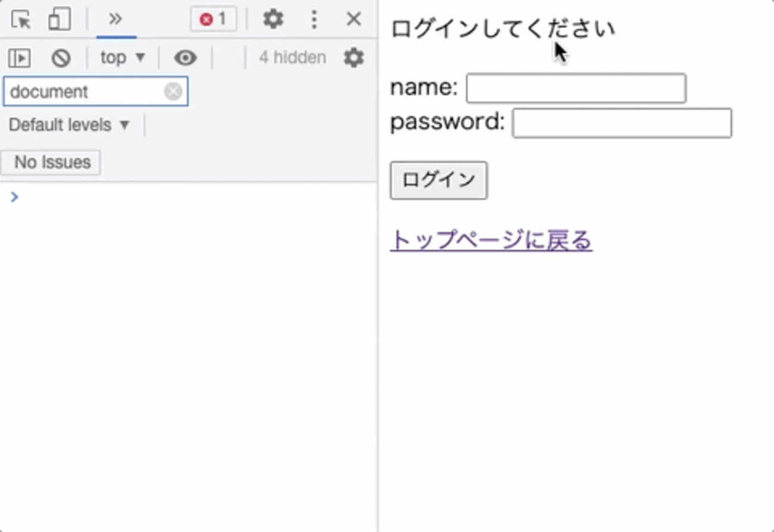Focus the name input field
The width and height of the screenshot is (774, 532).
[576, 89]
